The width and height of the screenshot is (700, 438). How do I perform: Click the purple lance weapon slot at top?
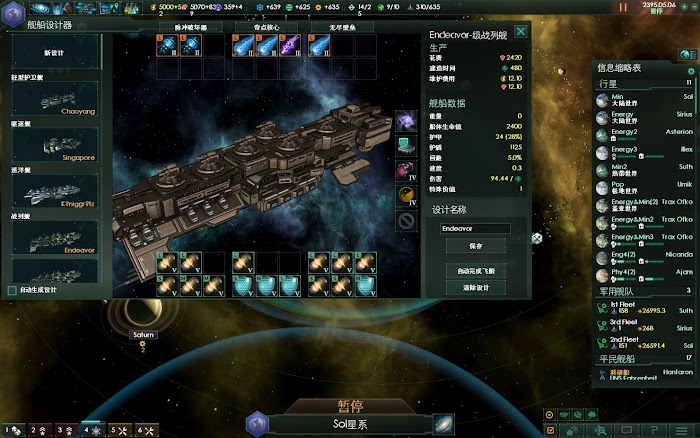point(290,46)
